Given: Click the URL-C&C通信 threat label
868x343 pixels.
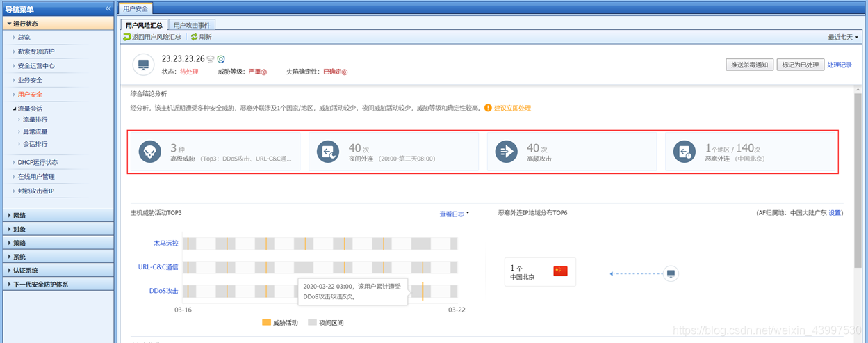Looking at the screenshot, I should click(x=158, y=266).
